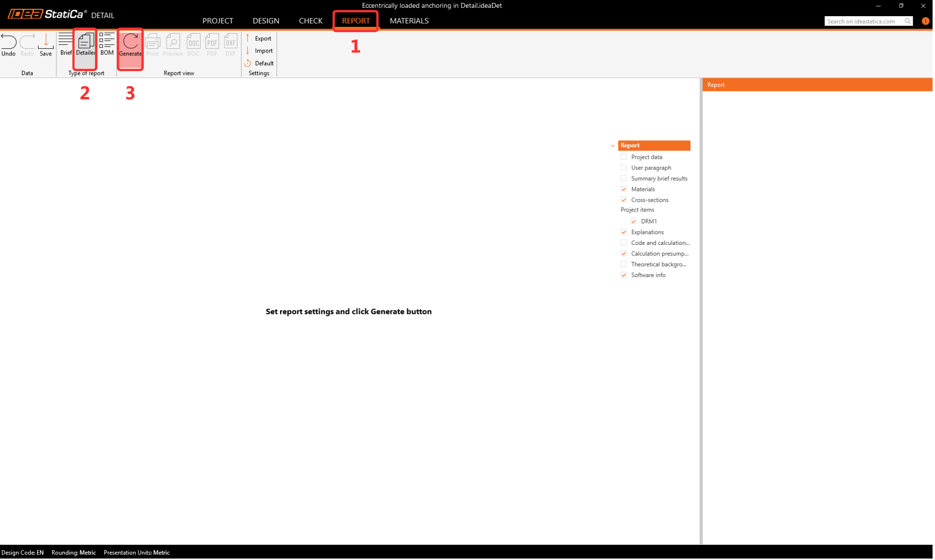Screen dimensions: 935x560
Task: Select the Brief report type
Action: [x=65, y=42]
